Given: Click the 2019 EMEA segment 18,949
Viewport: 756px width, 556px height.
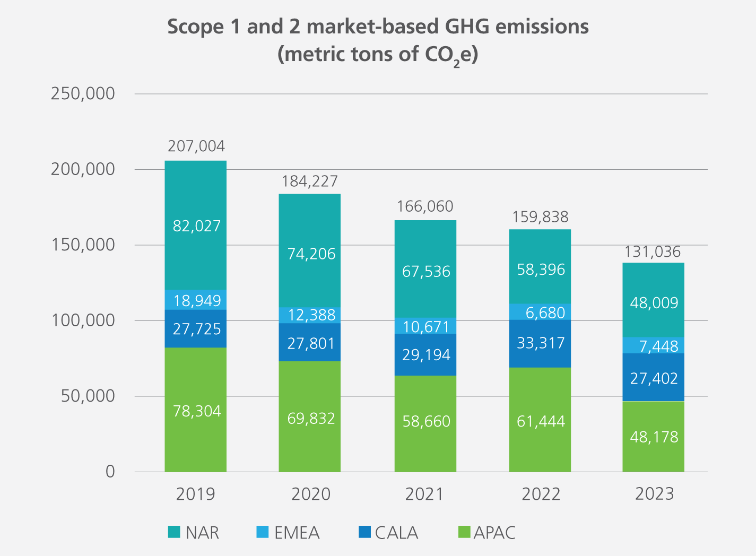Looking at the screenshot, I should click(196, 300).
